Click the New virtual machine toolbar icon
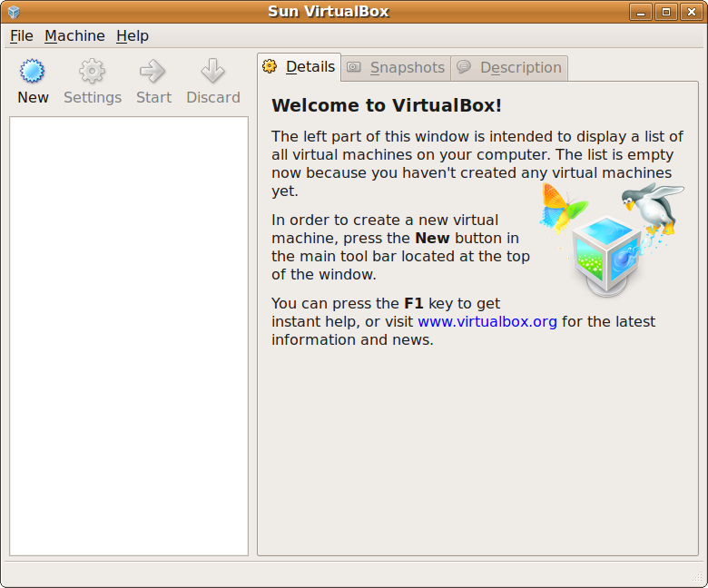The image size is (708, 588). coord(33,72)
